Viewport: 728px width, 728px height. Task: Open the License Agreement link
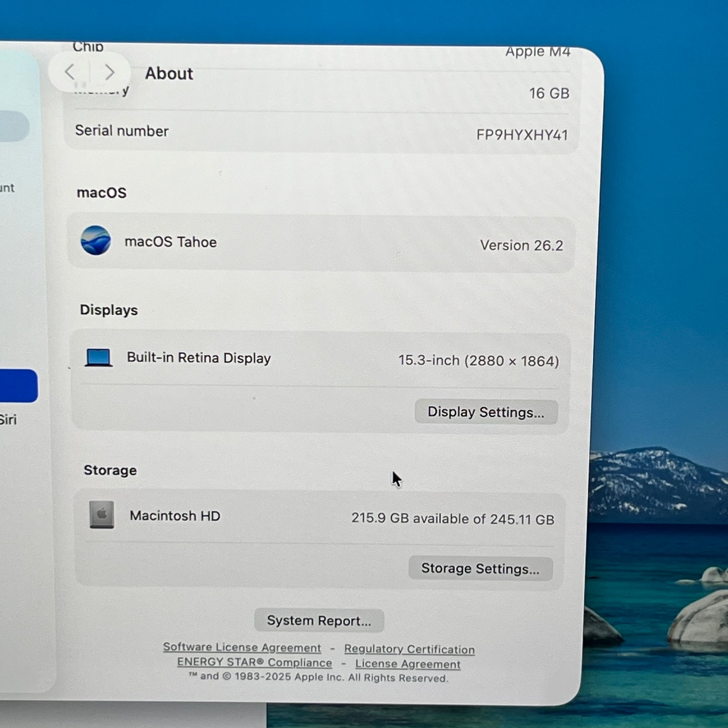click(408, 664)
